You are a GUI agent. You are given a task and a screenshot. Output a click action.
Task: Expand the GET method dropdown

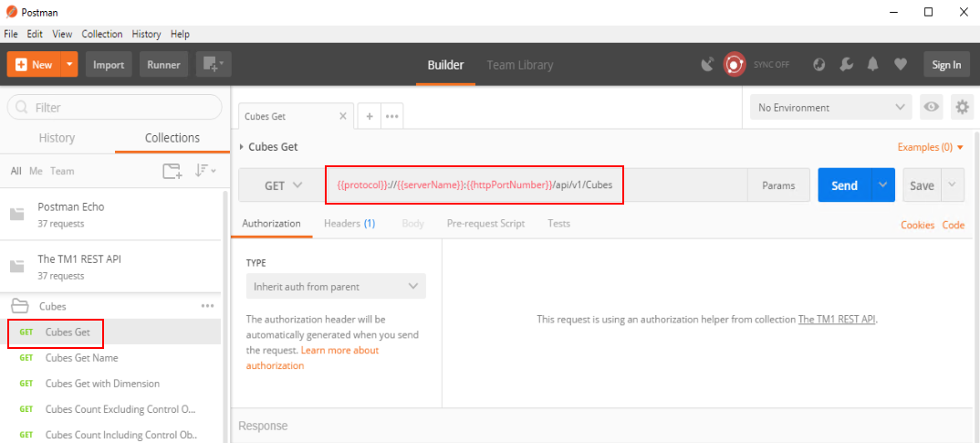tap(283, 185)
